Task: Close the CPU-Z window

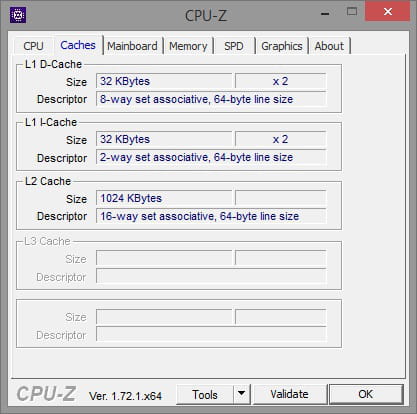Action: click(388, 11)
